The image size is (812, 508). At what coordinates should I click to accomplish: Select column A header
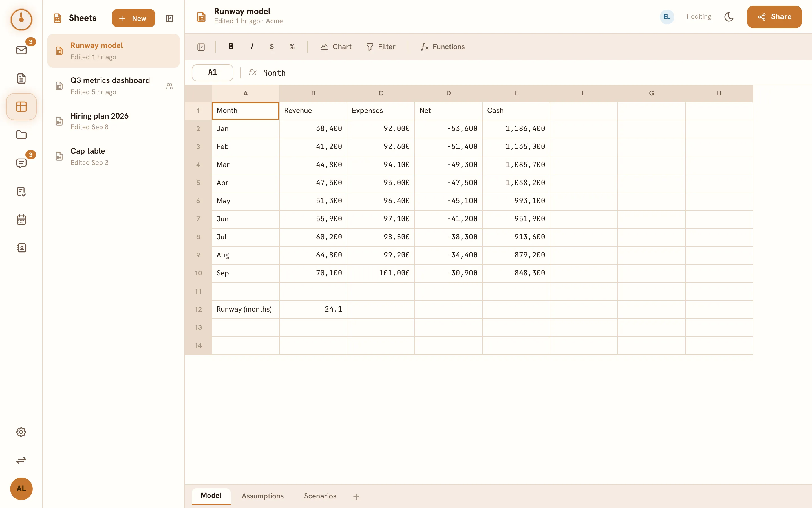(x=245, y=93)
